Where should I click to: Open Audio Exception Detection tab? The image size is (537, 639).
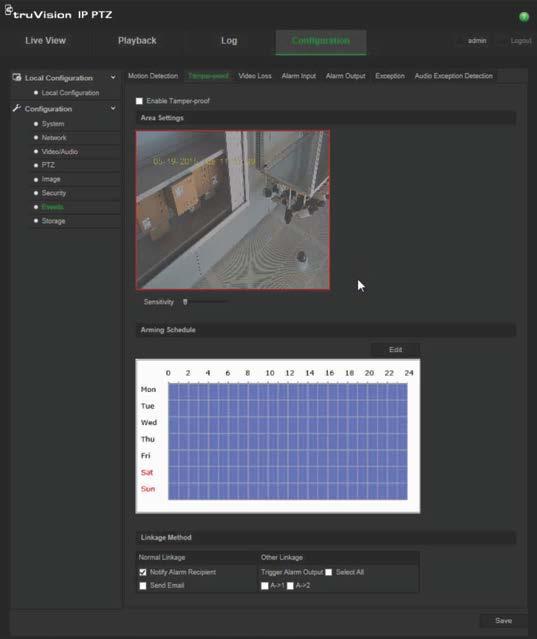coord(453,76)
